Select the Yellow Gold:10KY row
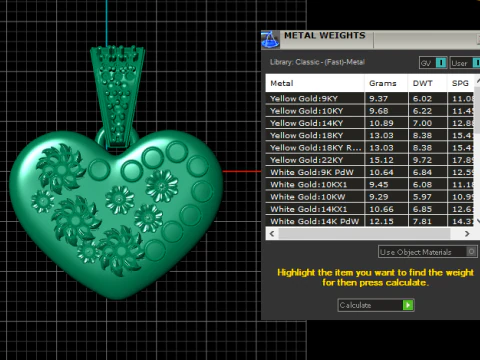The width and height of the screenshot is (480, 360). [370, 111]
